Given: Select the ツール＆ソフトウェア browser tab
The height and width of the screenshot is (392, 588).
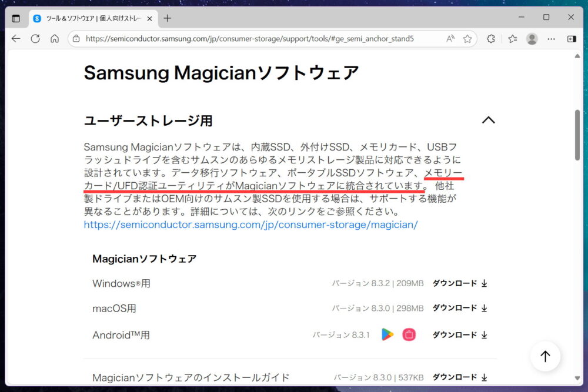Looking at the screenshot, I should point(91,18).
